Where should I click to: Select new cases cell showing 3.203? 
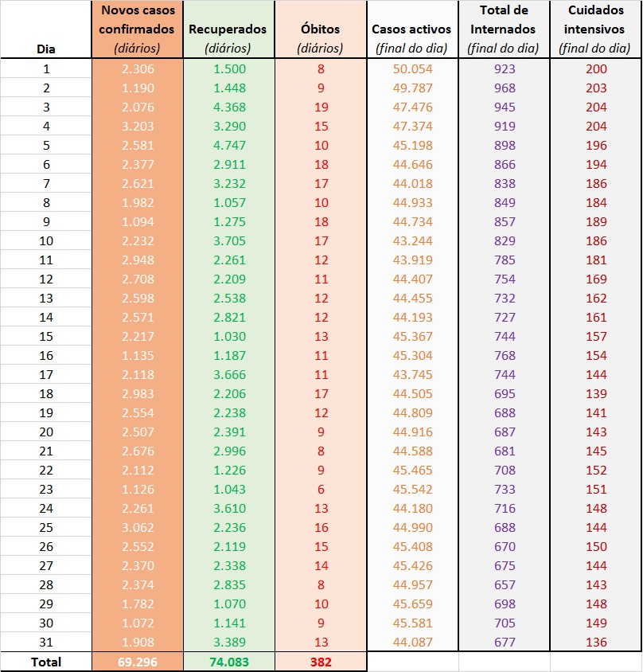point(137,126)
